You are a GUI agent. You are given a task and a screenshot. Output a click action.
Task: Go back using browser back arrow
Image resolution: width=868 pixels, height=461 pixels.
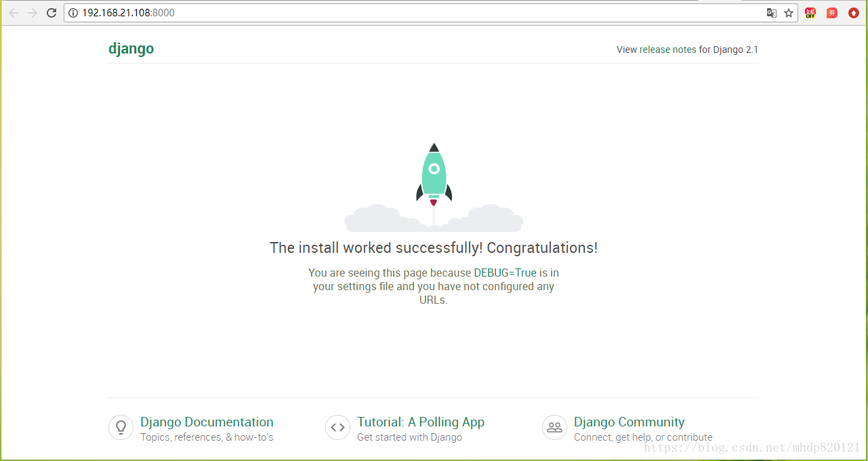(x=14, y=13)
